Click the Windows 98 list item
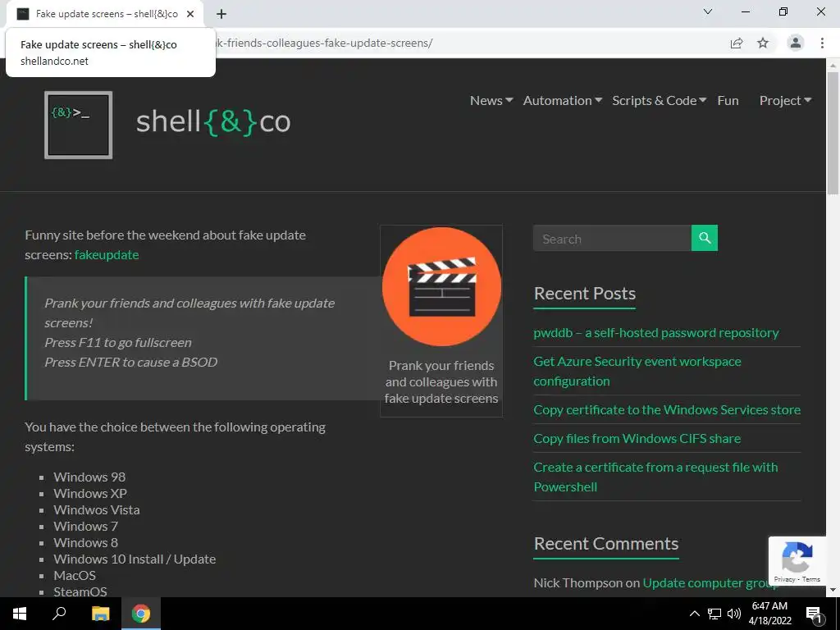840x630 pixels. tap(89, 477)
